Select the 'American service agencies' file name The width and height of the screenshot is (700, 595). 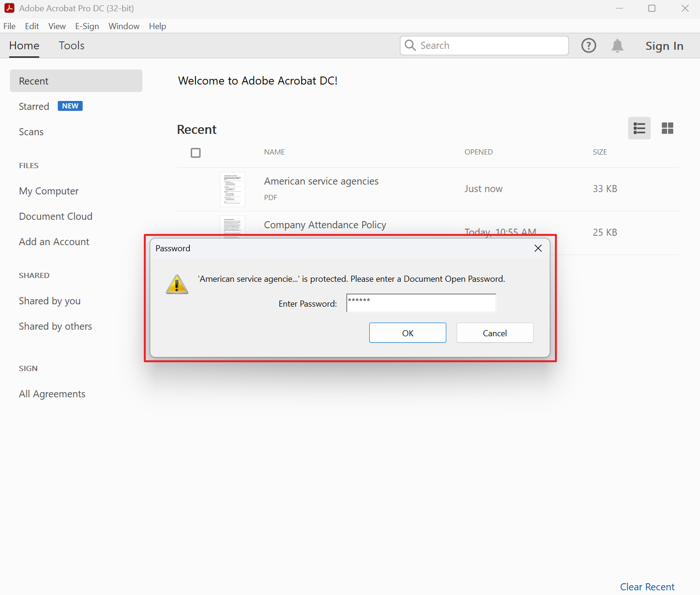[x=321, y=181]
